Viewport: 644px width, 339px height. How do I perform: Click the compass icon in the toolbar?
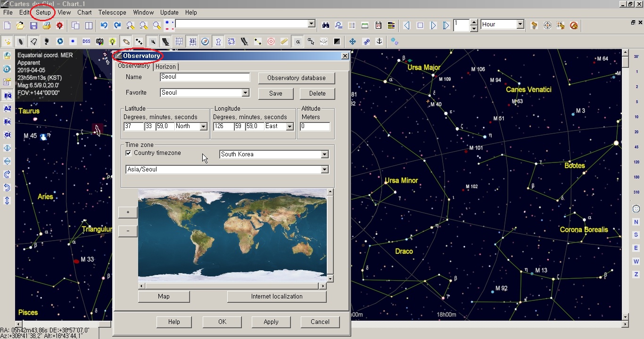point(205,42)
